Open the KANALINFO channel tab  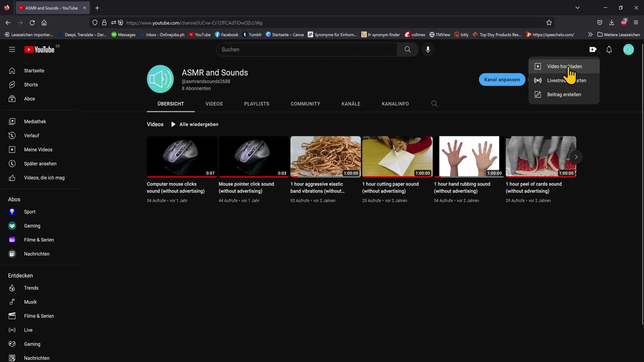click(x=395, y=104)
